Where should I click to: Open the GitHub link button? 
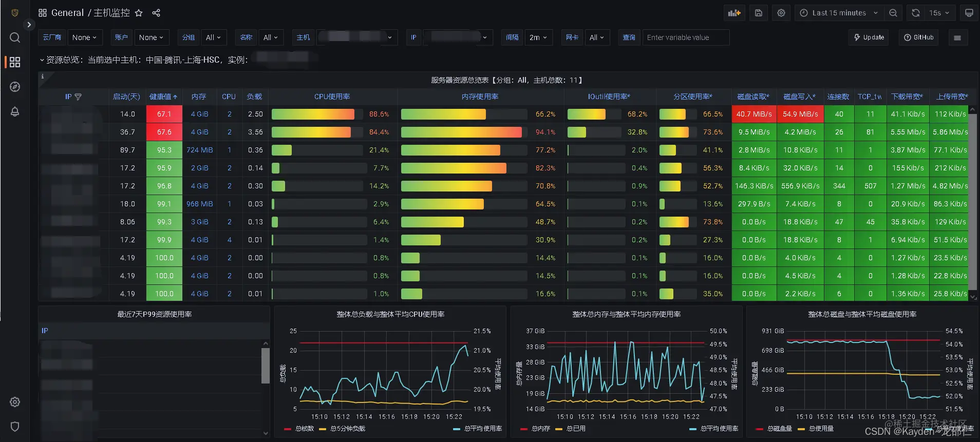click(x=919, y=37)
